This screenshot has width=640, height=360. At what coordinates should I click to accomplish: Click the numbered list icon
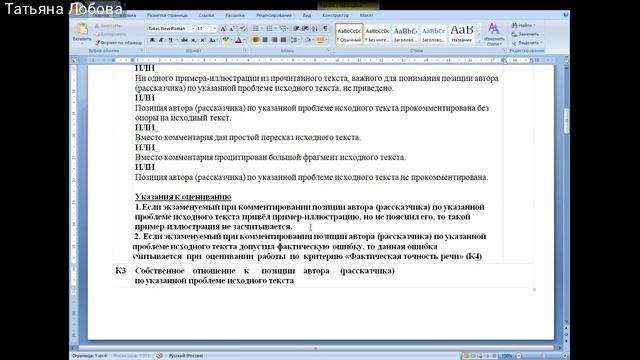point(269,29)
